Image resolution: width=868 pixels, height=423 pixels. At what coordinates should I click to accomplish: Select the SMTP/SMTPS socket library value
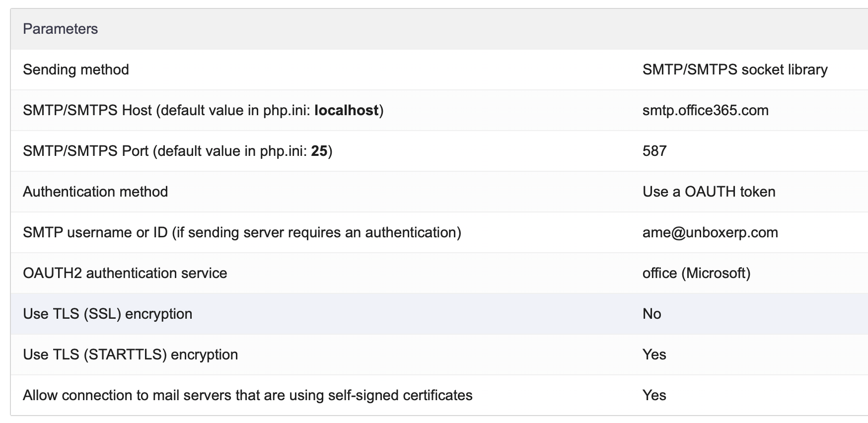[734, 70]
